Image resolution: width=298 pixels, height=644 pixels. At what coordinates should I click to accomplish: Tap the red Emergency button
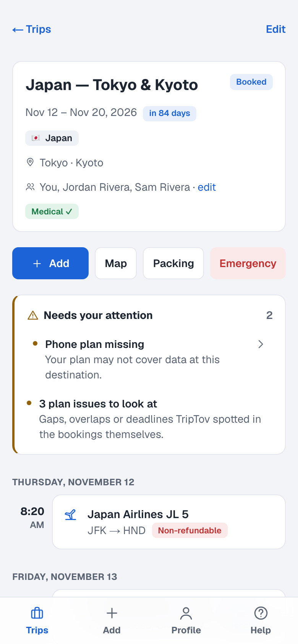(x=248, y=263)
